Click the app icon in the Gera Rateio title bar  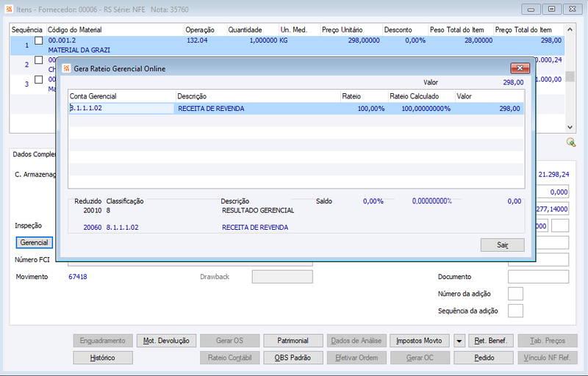(66, 68)
